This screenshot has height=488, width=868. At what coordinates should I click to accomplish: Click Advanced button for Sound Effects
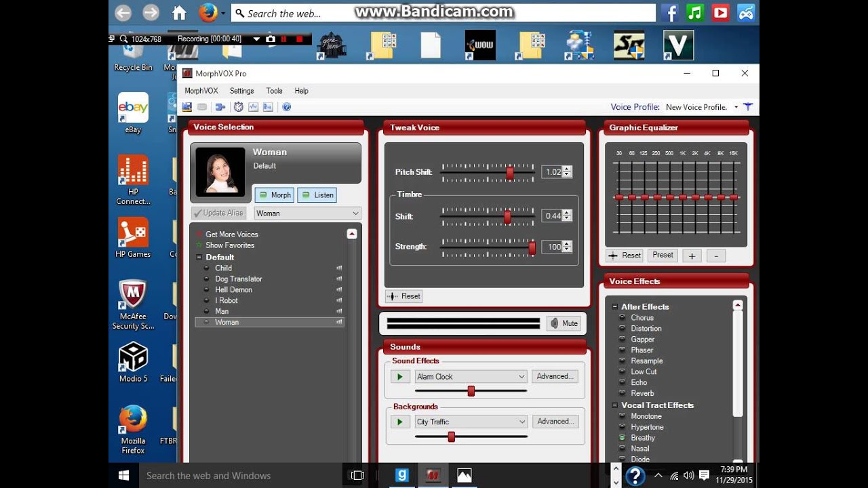click(x=555, y=376)
